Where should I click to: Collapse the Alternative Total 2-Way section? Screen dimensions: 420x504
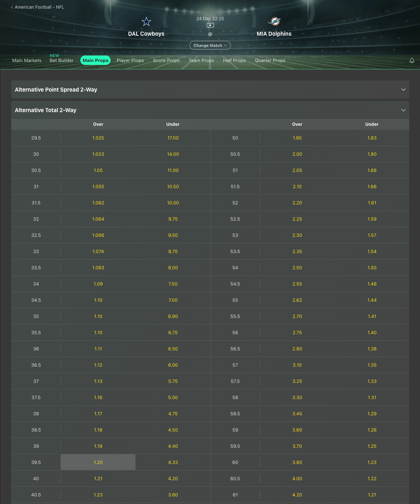point(403,110)
